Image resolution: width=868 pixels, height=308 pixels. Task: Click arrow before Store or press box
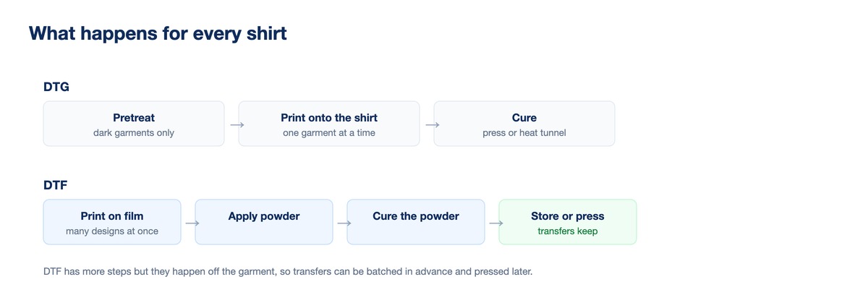click(x=496, y=223)
